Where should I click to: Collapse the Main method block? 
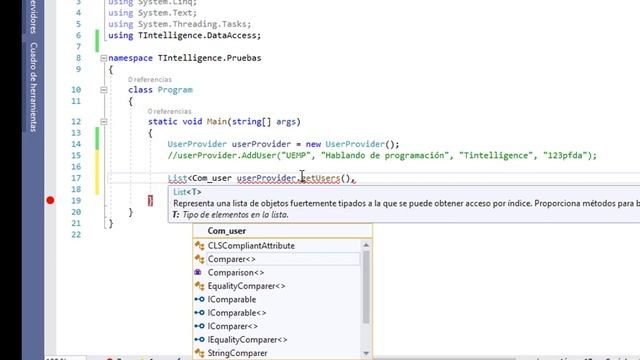click(x=104, y=122)
